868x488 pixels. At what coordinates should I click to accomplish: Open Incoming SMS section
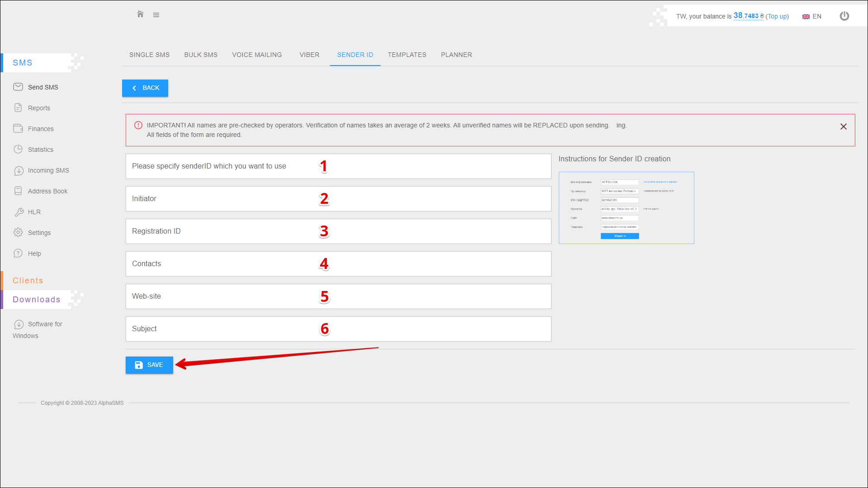(48, 170)
